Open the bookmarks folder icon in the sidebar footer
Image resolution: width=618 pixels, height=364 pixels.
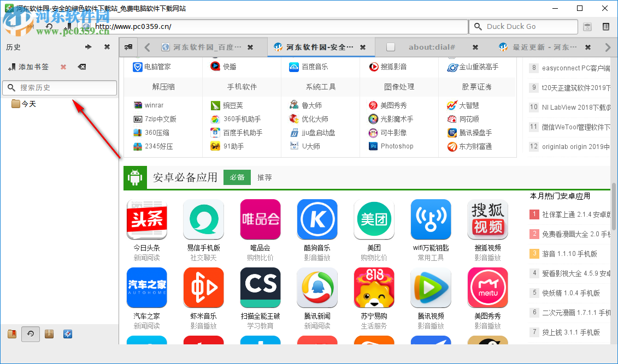point(11,333)
